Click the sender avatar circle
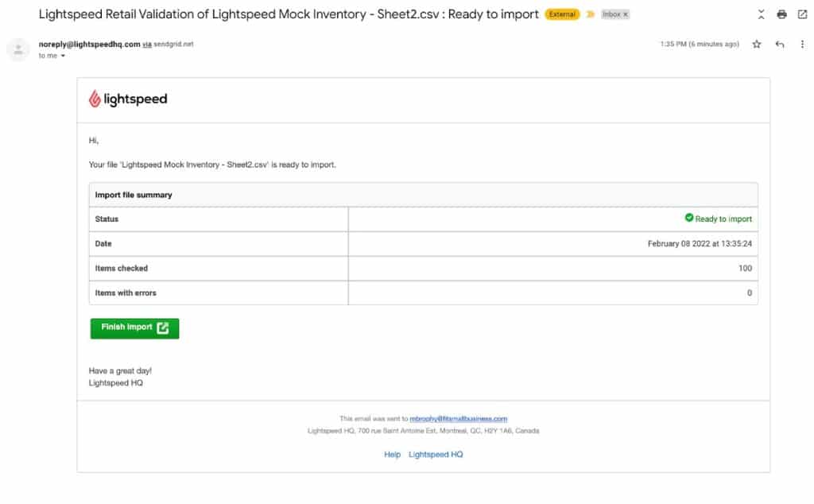 pos(17,49)
